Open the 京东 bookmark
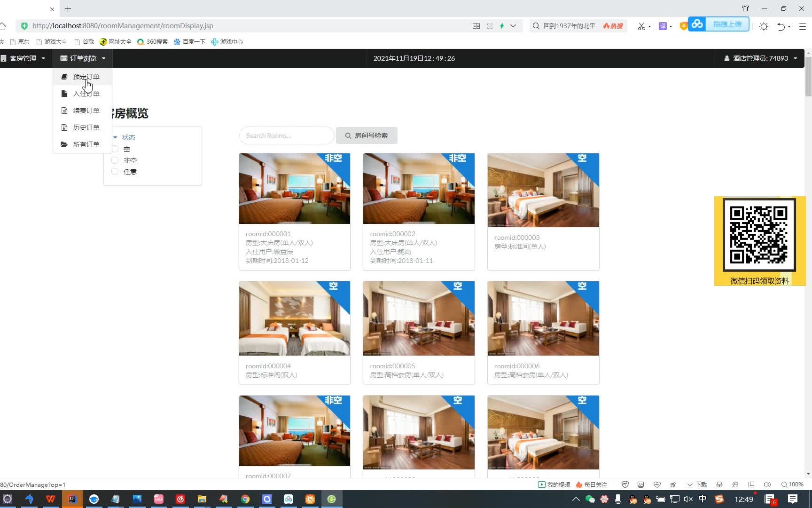812x508 pixels. [x=20, y=42]
